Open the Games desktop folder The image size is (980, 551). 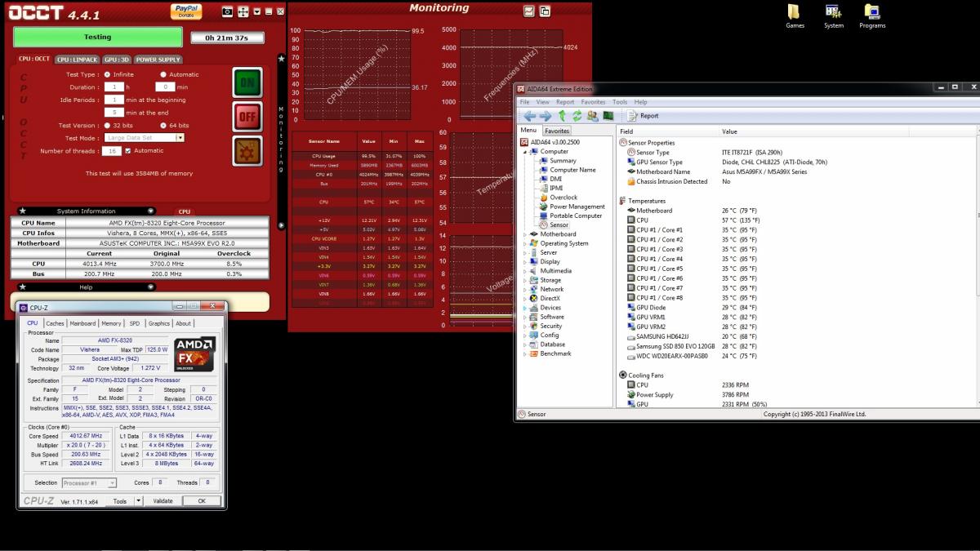(795, 16)
